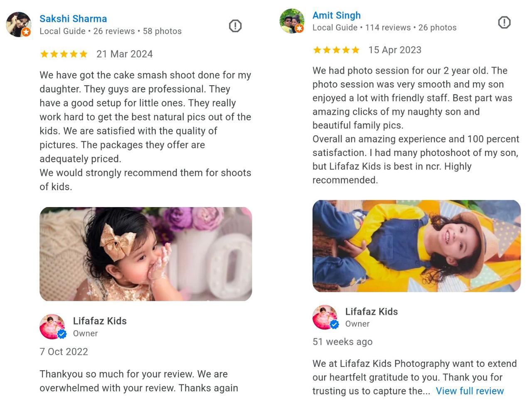Click the 51 weeks ago reply timestamp
The image size is (532, 401).
tap(342, 342)
